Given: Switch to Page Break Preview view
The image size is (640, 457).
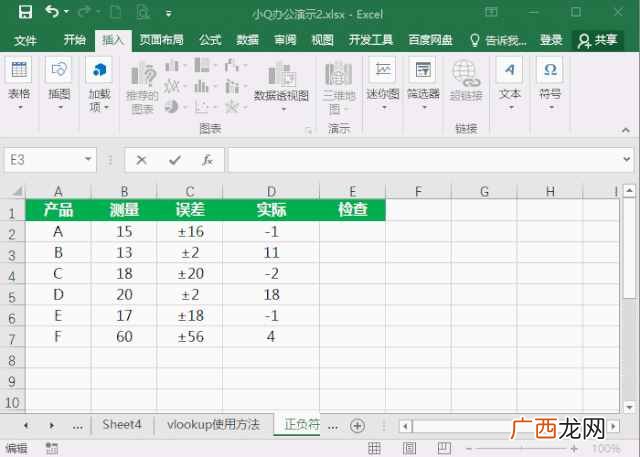Looking at the screenshot, I should point(444,448).
